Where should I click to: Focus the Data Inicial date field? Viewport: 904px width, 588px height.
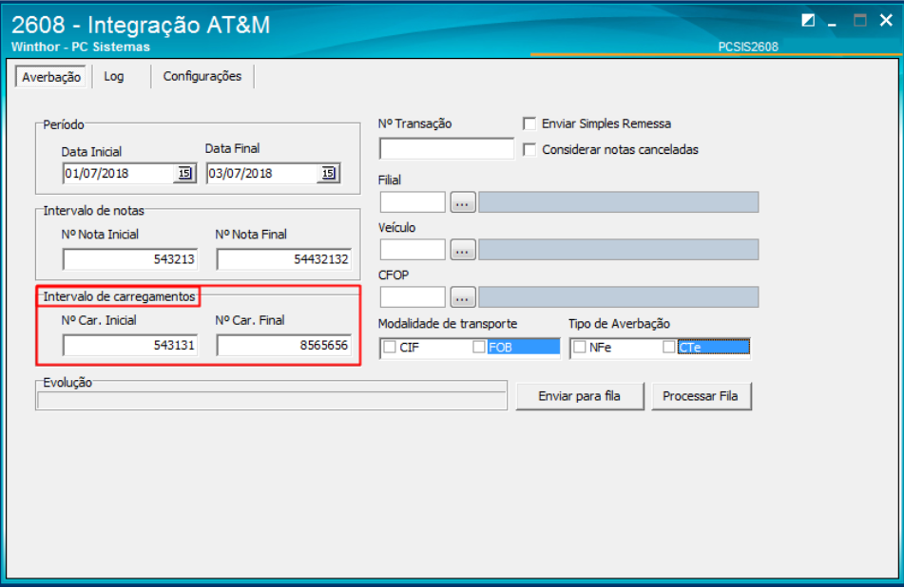click(119, 173)
